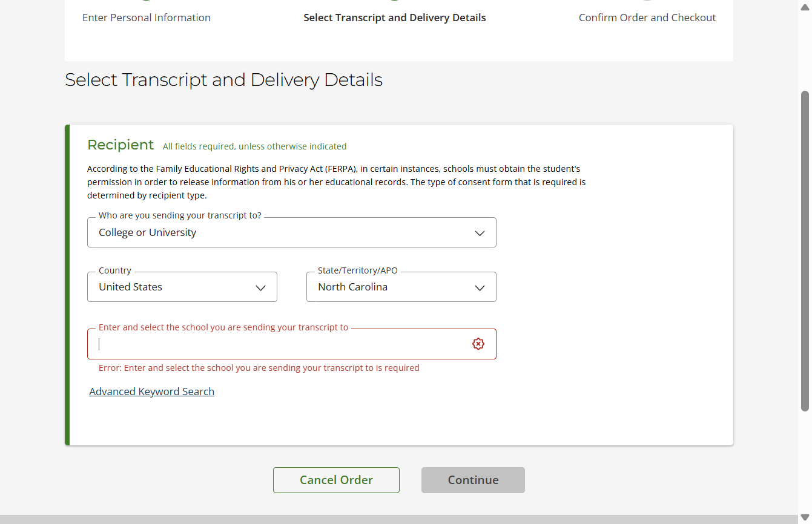812x524 pixels.
Task: Click the scrollbar down arrow
Action: (805, 517)
